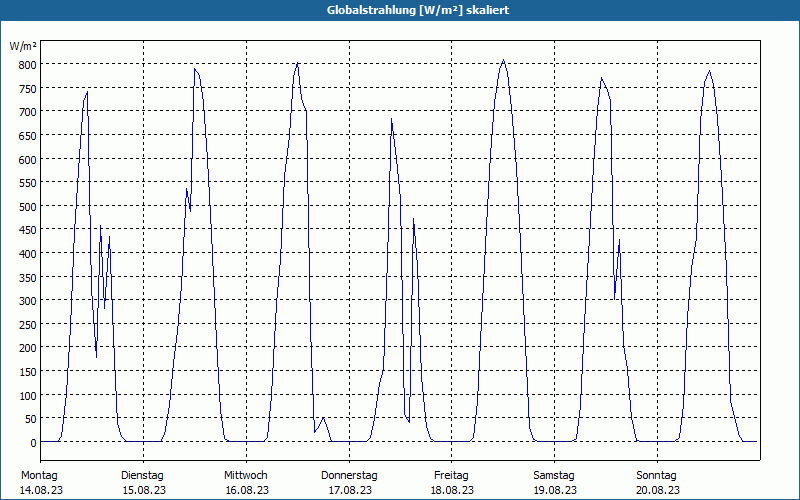Click the 250 y-axis value

coord(28,325)
